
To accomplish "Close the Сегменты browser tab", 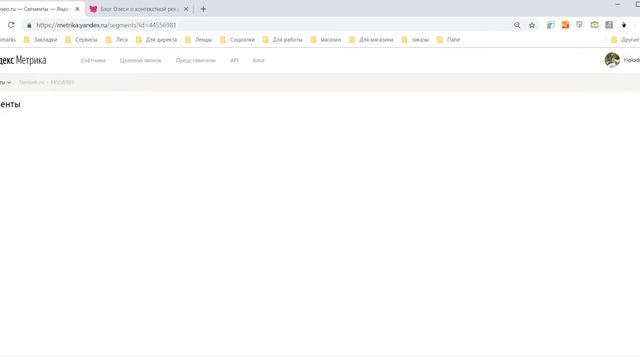I will pos(77,9).
